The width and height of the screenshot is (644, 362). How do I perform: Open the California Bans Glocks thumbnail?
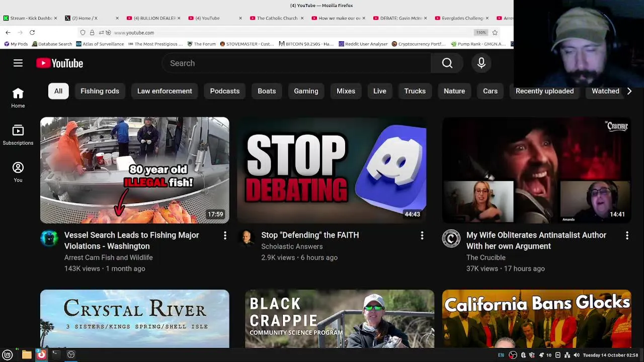[x=536, y=319]
